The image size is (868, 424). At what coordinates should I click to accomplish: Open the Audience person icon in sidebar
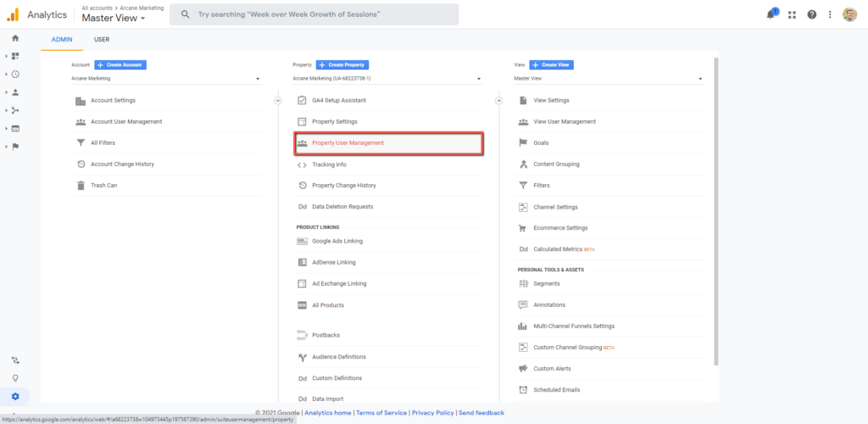pyautogui.click(x=15, y=92)
